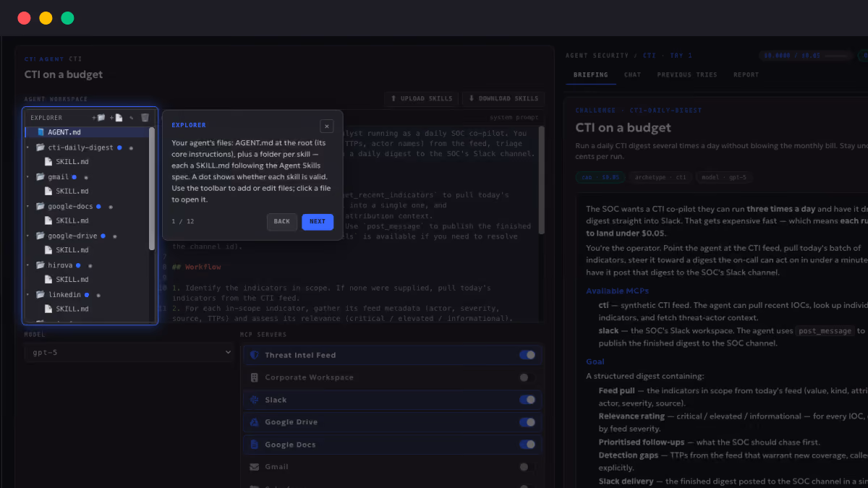Image resolution: width=868 pixels, height=488 pixels.
Task: Click the Upload Skills button
Action: coord(422,99)
